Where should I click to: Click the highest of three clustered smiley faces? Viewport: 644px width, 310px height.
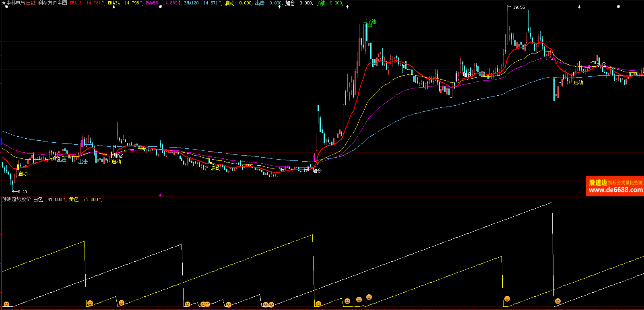pos(369,297)
